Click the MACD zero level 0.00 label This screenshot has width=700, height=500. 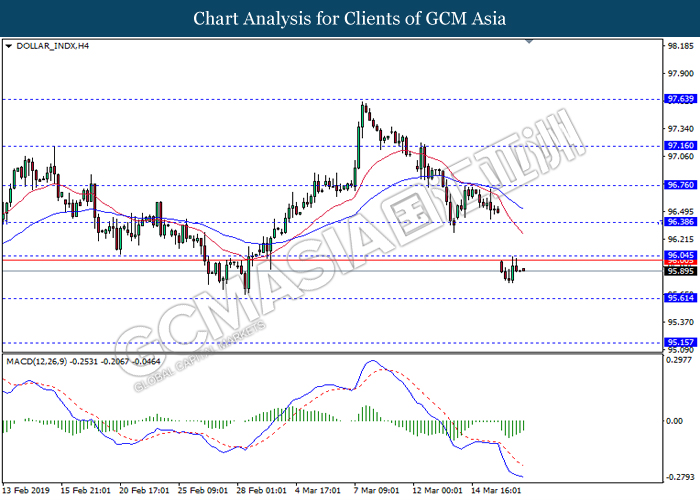point(674,421)
